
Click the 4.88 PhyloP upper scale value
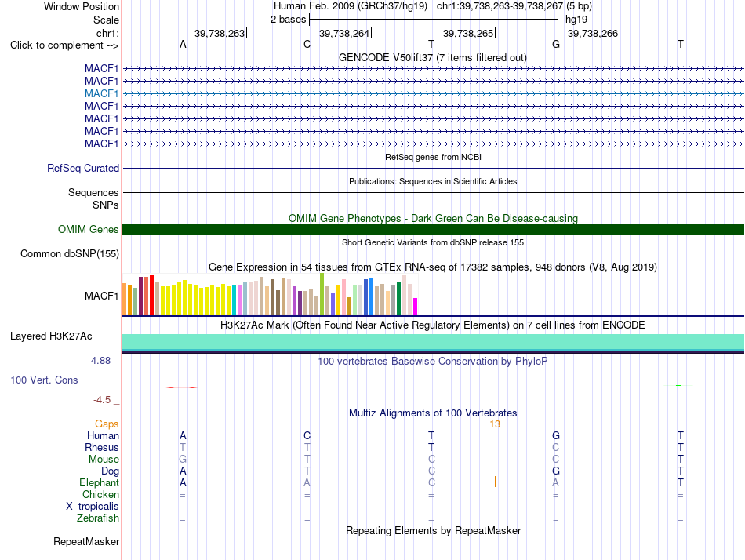click(x=100, y=361)
